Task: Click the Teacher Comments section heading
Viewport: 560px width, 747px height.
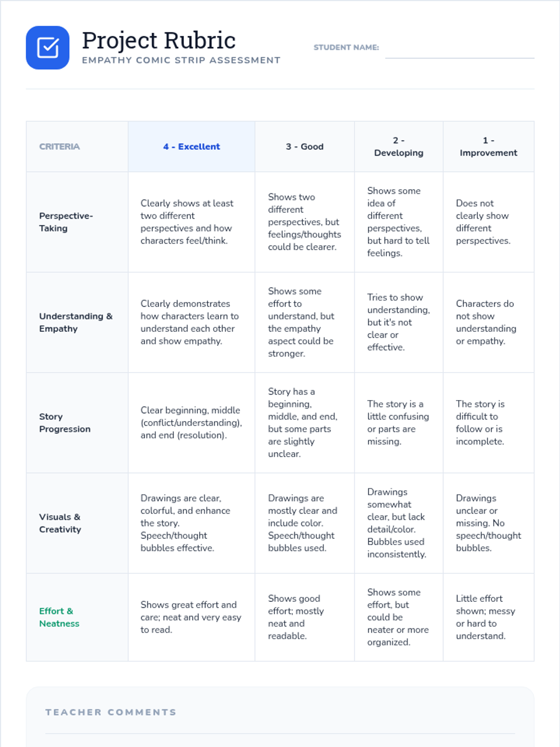Action: coord(111,712)
